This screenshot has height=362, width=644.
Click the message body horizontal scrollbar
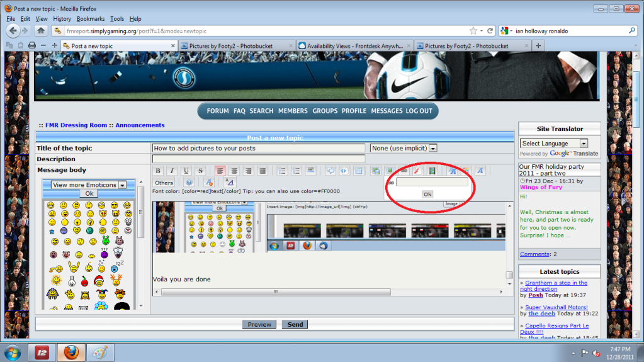[276, 292]
